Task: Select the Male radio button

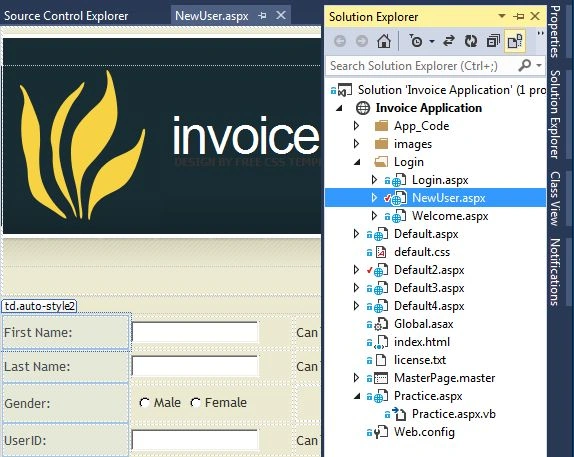Action: pos(145,403)
